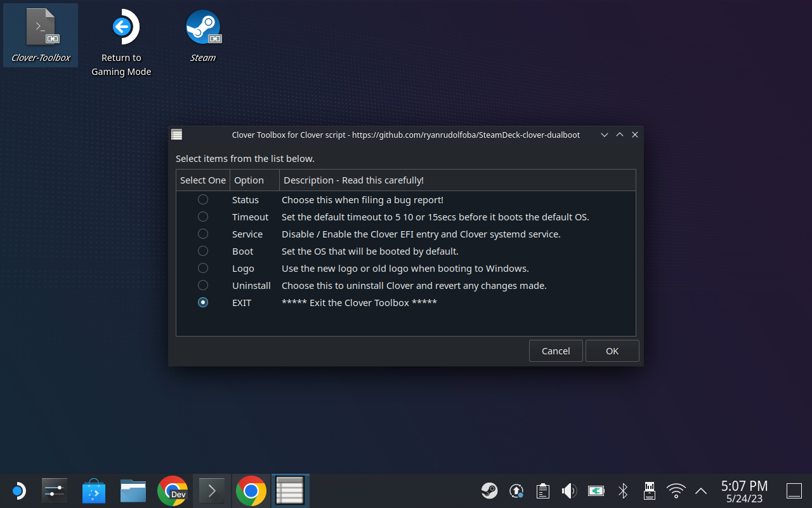This screenshot has height=508, width=812.
Task: Open Discover software center from taskbar
Action: point(94,490)
